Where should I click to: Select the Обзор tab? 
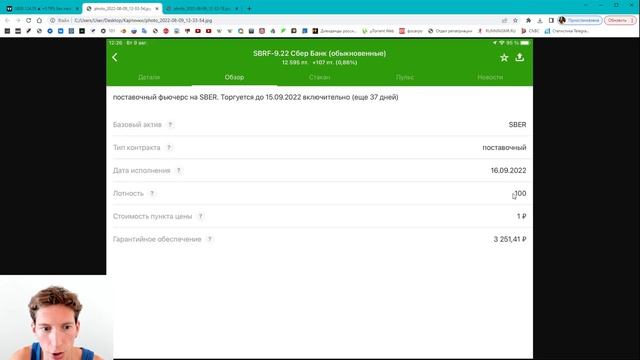(x=234, y=77)
